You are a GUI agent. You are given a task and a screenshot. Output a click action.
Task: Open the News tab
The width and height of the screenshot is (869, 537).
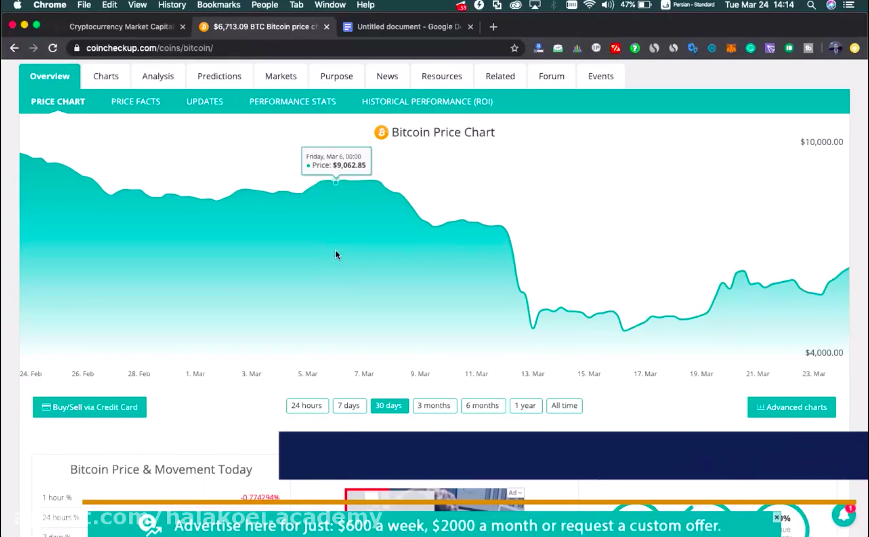click(387, 76)
